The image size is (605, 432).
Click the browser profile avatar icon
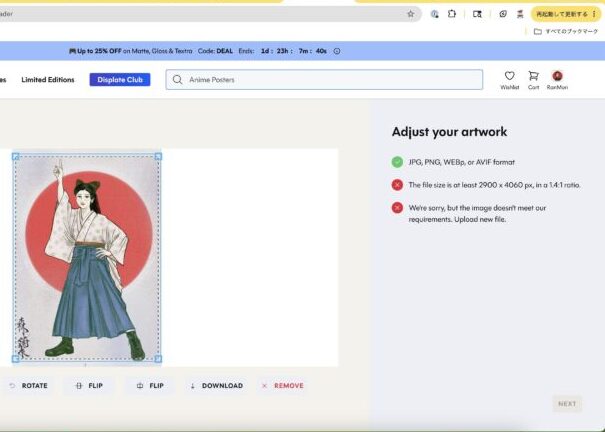(x=520, y=14)
